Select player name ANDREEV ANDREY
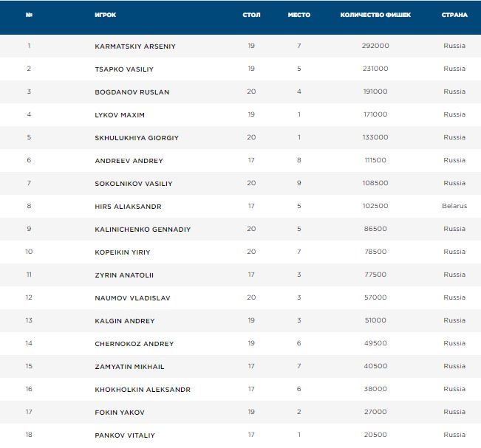Image resolution: width=481 pixels, height=448 pixels. [x=129, y=161]
